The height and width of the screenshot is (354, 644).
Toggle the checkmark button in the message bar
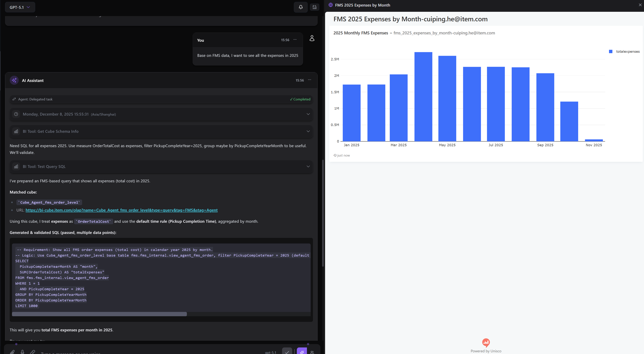click(287, 352)
